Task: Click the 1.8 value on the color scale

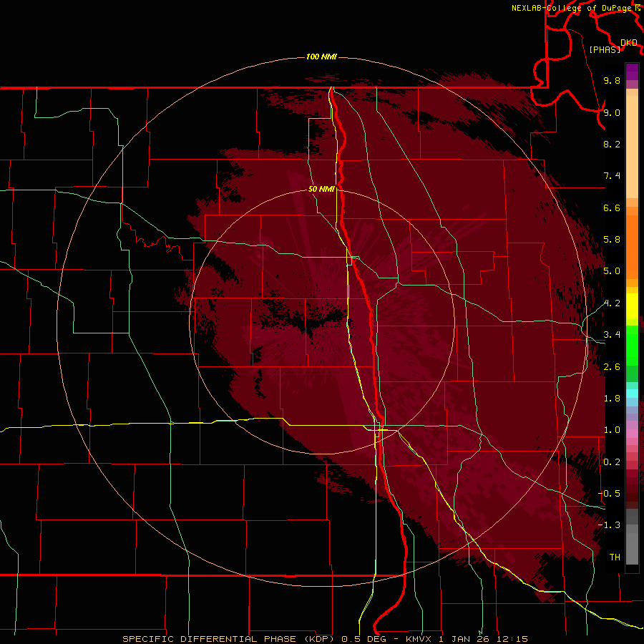Action: (x=612, y=399)
